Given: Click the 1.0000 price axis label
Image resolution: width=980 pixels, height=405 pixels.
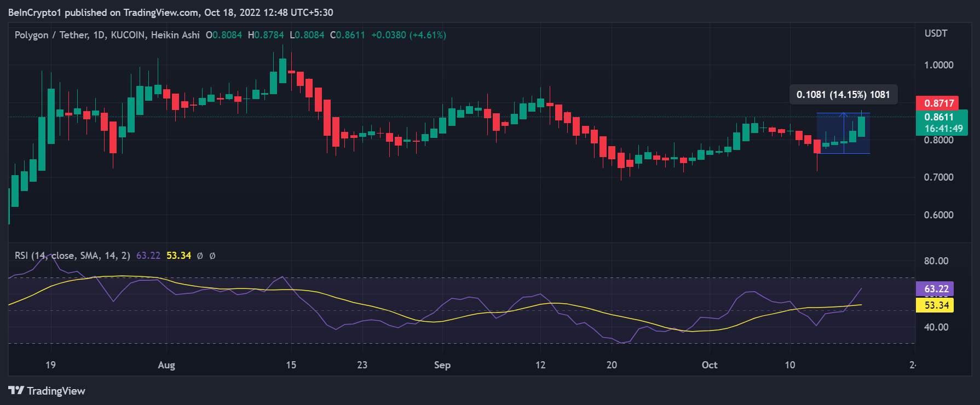Looking at the screenshot, I should pyautogui.click(x=938, y=65).
